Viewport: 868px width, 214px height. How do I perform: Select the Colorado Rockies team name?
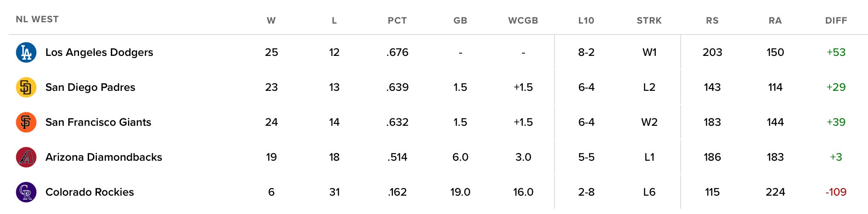[x=90, y=192]
